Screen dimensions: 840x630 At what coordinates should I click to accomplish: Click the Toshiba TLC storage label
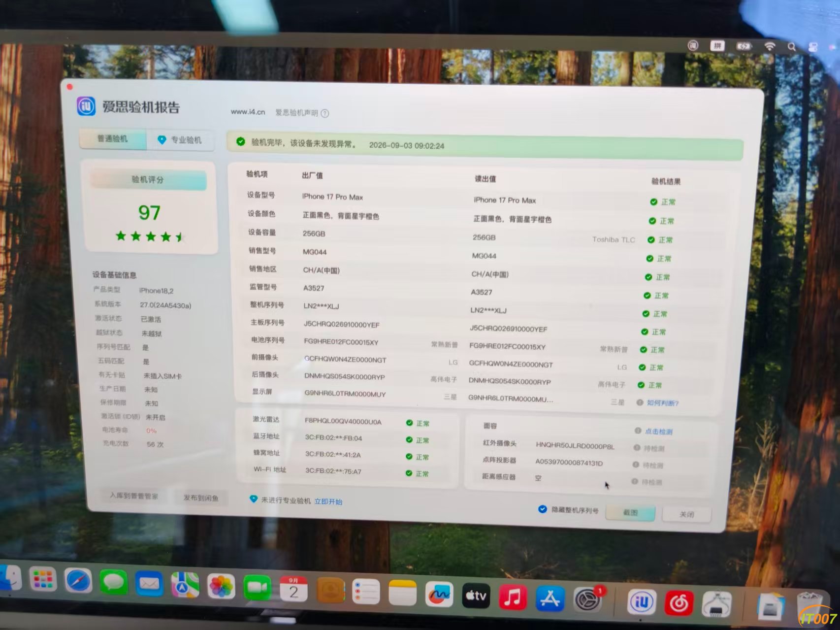point(614,239)
